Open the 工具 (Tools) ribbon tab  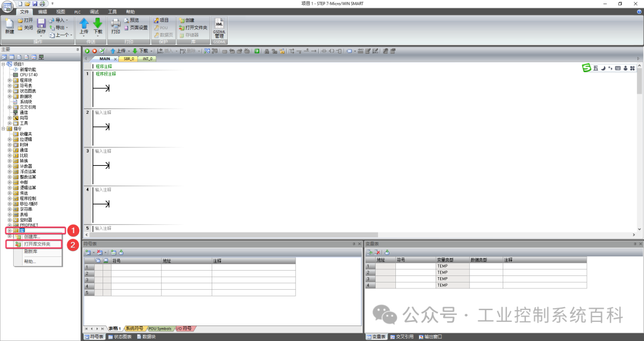[x=112, y=12]
